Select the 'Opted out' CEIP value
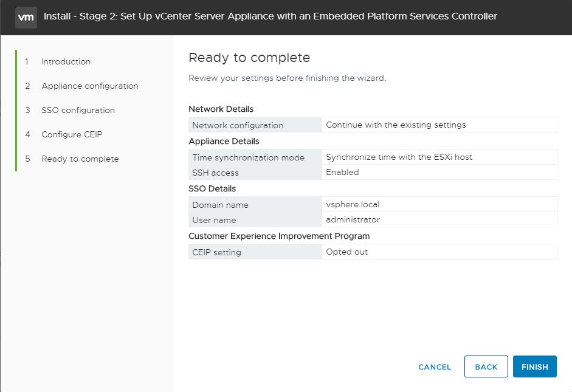Image resolution: width=572 pixels, height=392 pixels. tap(346, 252)
